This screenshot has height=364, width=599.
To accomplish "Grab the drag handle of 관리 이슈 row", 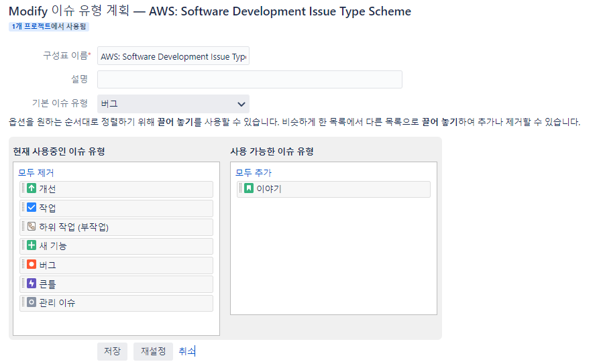I will coord(23,302).
